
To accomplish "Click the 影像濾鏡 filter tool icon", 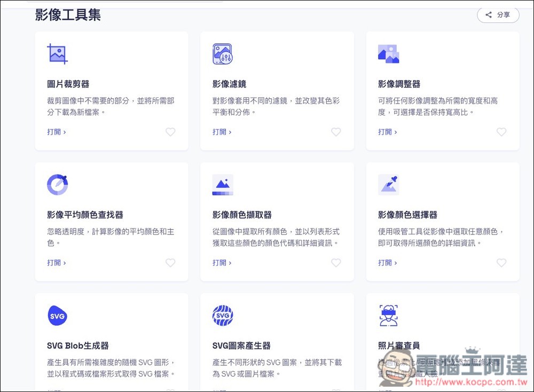I will pyautogui.click(x=223, y=53).
